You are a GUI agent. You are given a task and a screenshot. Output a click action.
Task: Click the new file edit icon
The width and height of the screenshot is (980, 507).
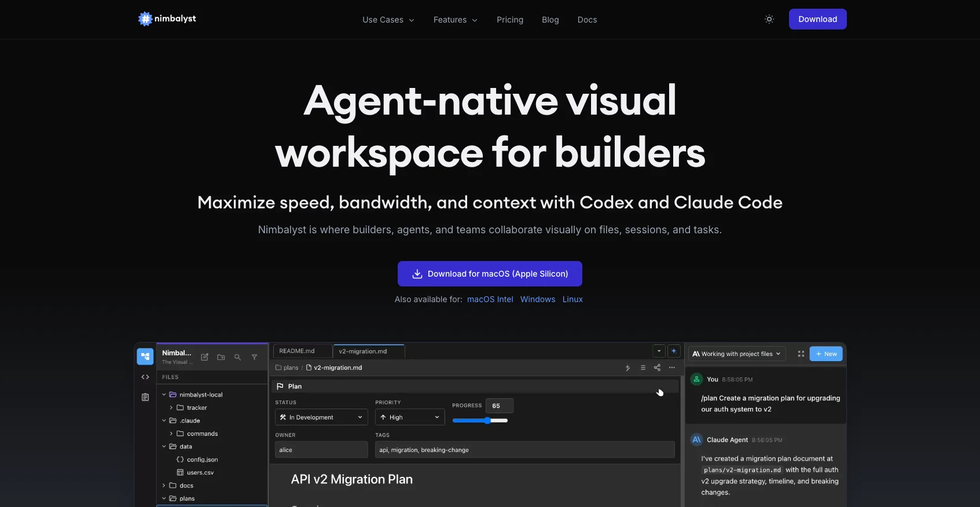point(204,357)
